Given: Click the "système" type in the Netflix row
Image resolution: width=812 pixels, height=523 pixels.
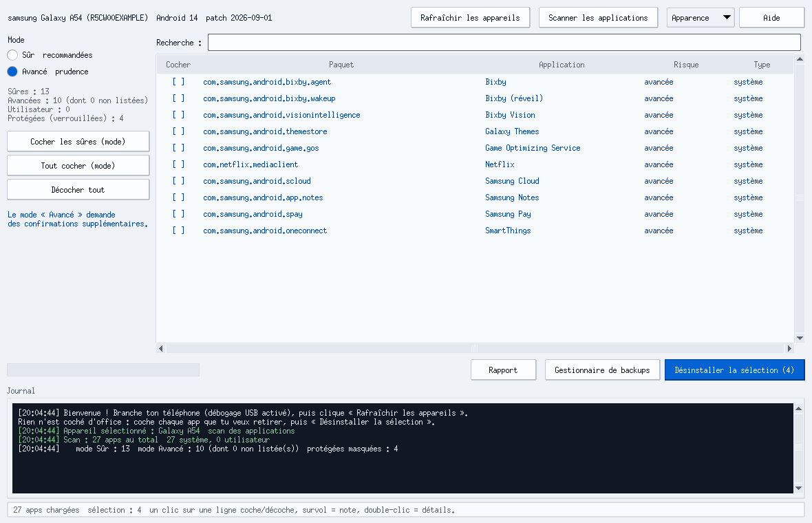Looking at the screenshot, I should click(748, 164).
